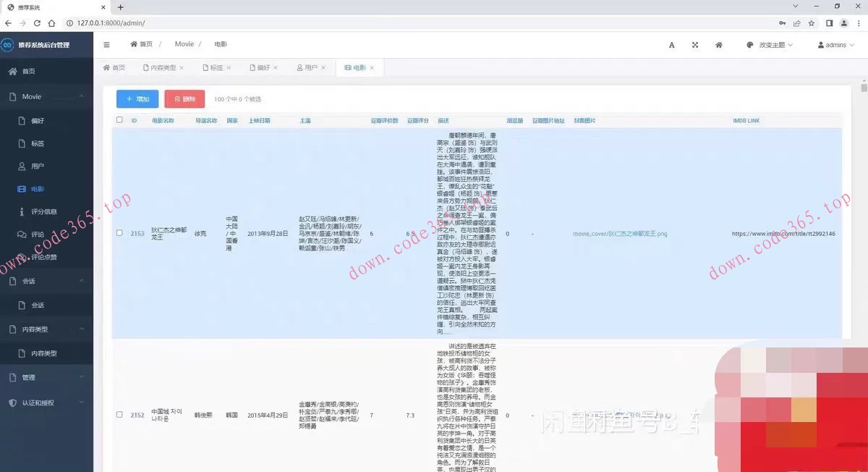Open browser share icon in address bar
The width and height of the screenshot is (868, 472).
pyautogui.click(x=796, y=23)
